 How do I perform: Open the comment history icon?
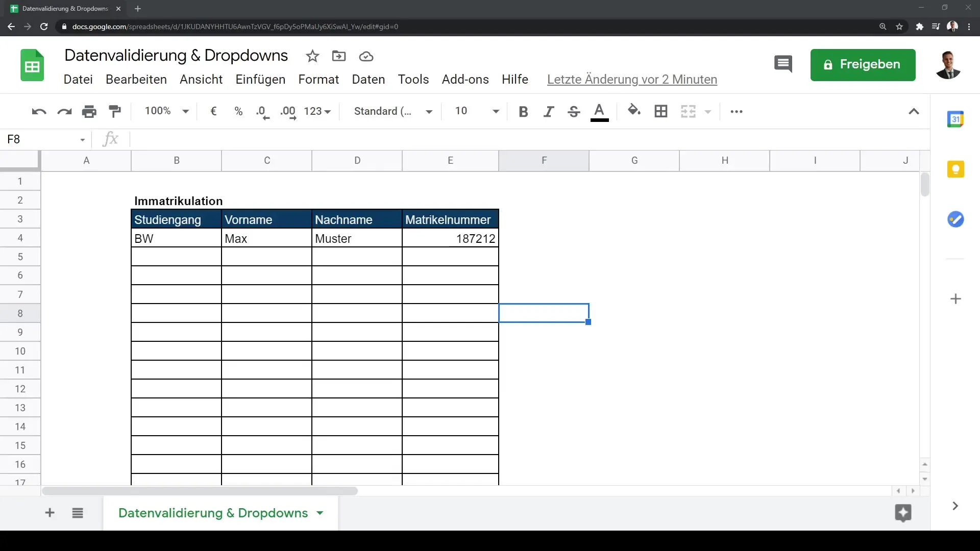[783, 64]
